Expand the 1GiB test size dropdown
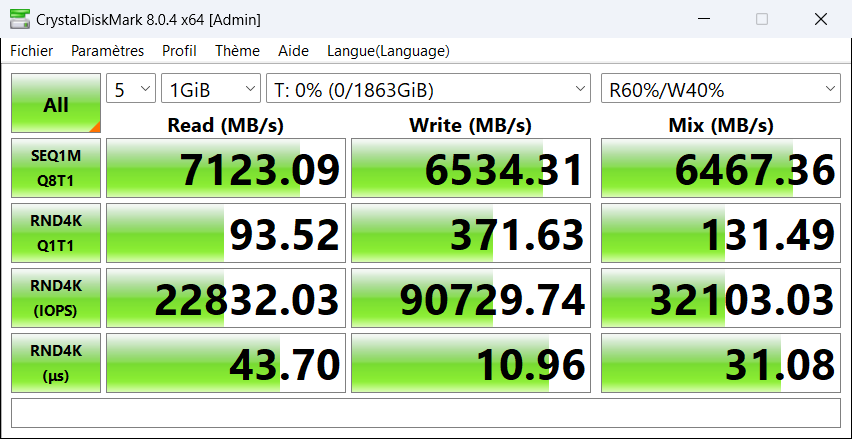852x439 pixels. [x=210, y=90]
